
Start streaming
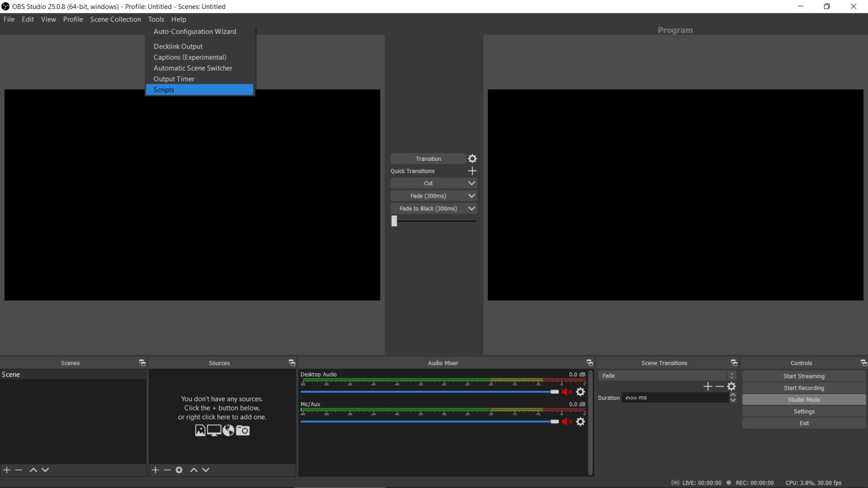pos(803,376)
